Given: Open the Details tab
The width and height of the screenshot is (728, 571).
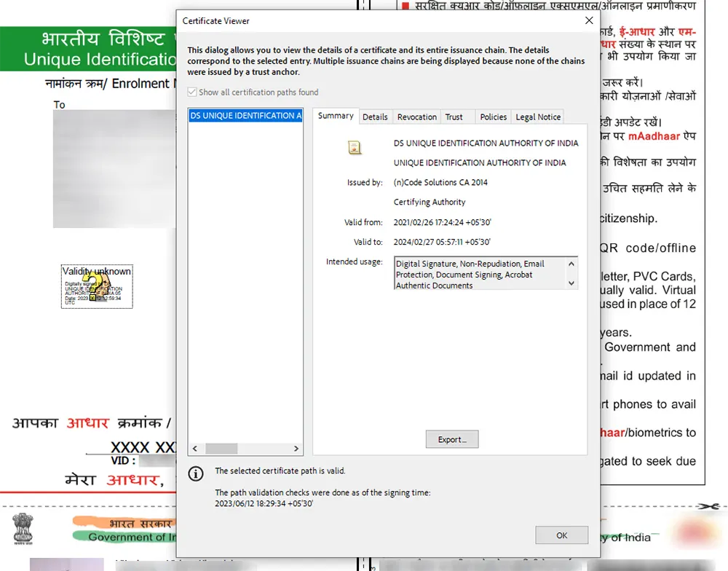Looking at the screenshot, I should click(x=375, y=117).
